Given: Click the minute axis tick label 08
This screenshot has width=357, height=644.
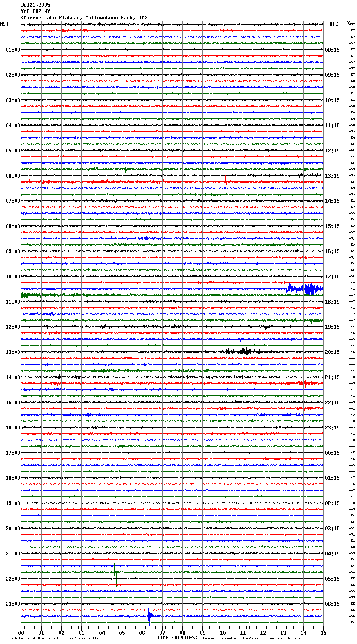Looking at the screenshot, I should 182,633.
